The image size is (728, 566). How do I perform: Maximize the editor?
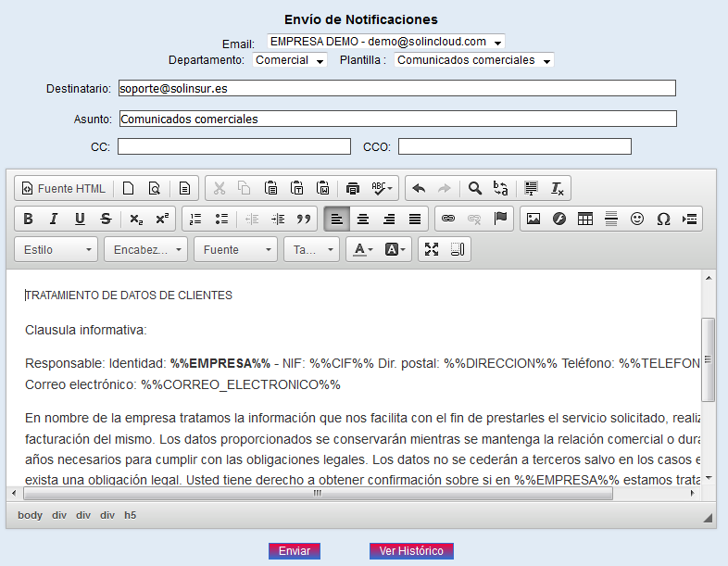tap(432, 249)
